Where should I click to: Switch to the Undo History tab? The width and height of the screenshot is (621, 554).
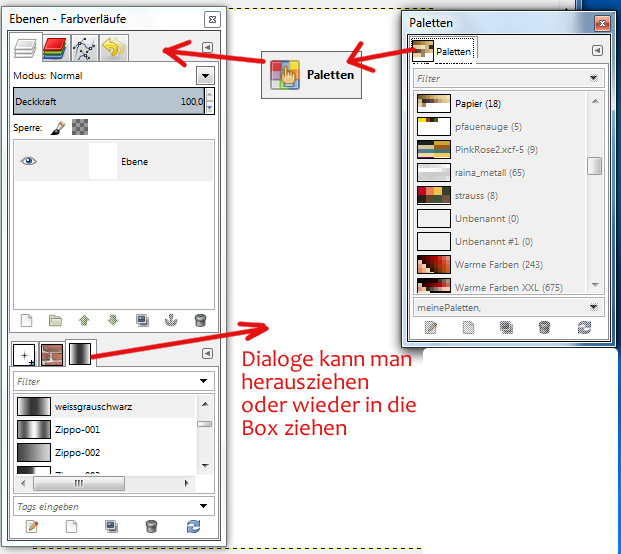click(x=114, y=48)
